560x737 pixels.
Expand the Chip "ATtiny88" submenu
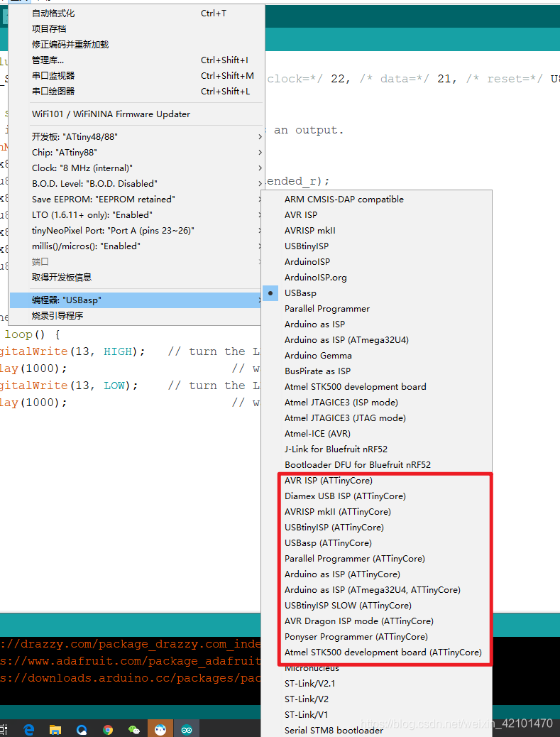(136, 152)
